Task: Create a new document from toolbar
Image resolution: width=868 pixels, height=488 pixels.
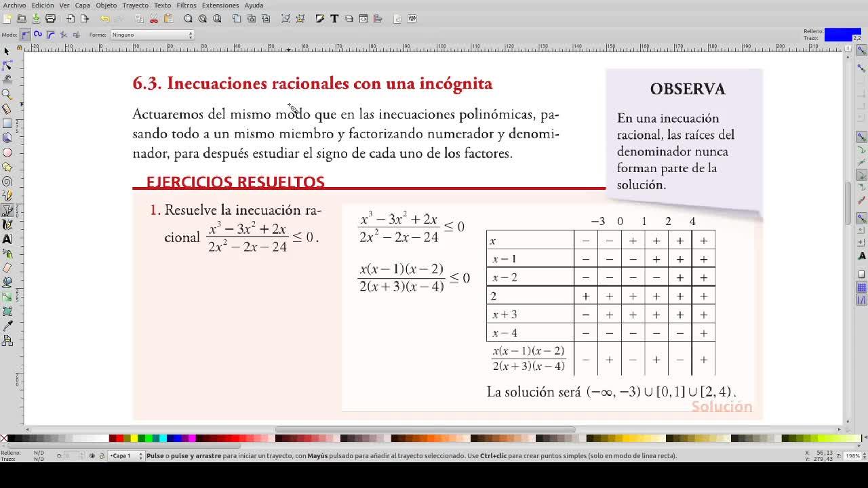Action: [x=7, y=19]
